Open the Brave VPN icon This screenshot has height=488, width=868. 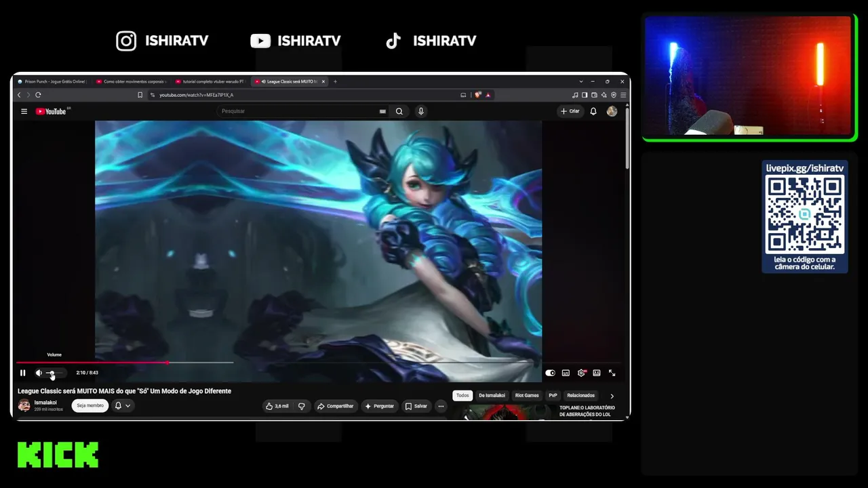614,95
